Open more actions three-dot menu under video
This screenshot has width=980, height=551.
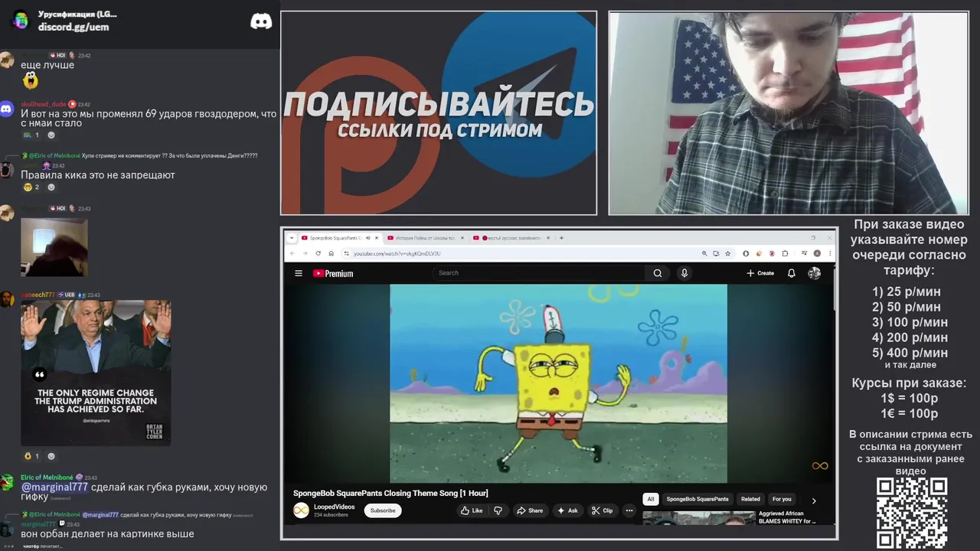pyautogui.click(x=629, y=510)
